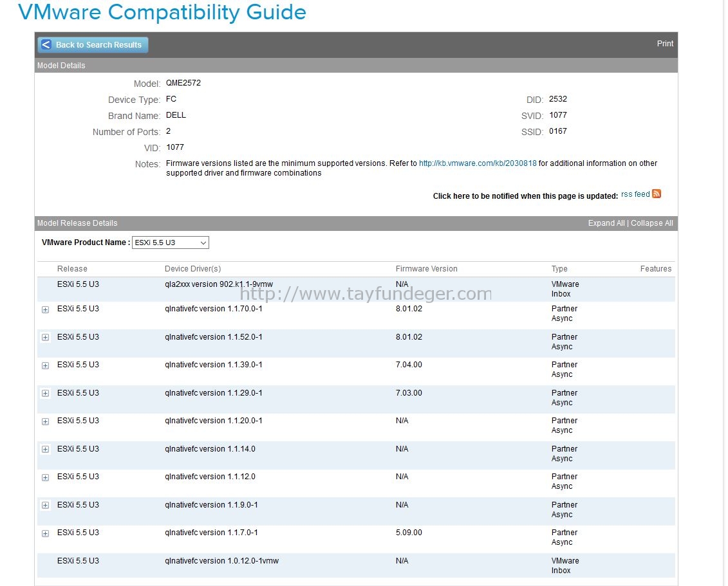This screenshot has width=728, height=586.
Task: Expand the qlnativefc version 1.1.14.0 row
Action: point(45,449)
